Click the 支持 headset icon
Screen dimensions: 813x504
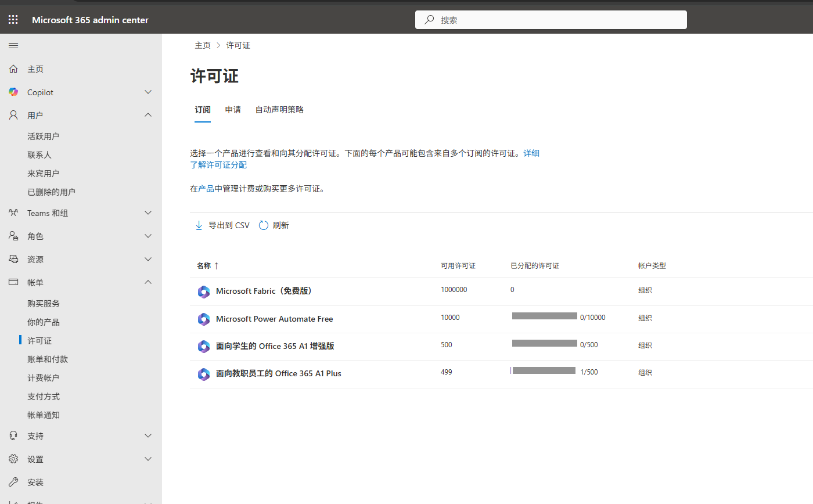coord(13,436)
